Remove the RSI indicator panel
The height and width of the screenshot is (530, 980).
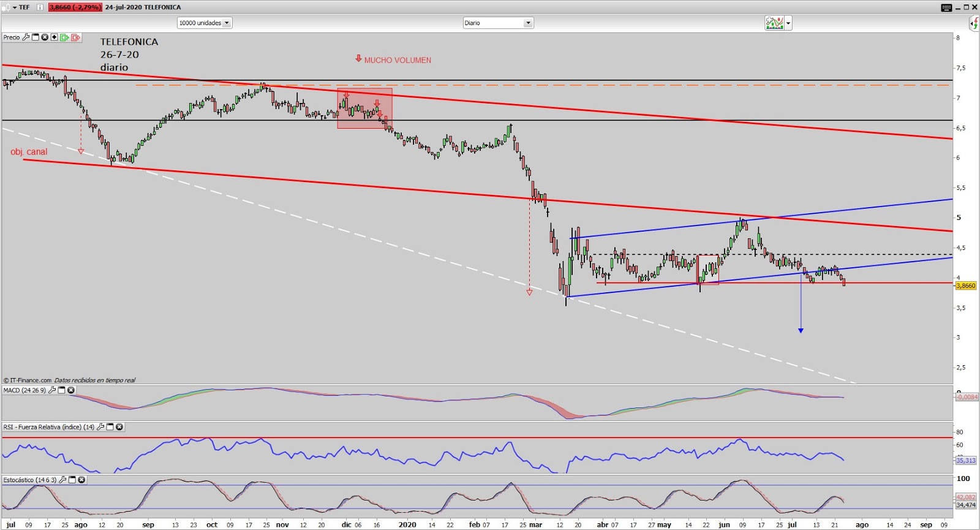119,426
